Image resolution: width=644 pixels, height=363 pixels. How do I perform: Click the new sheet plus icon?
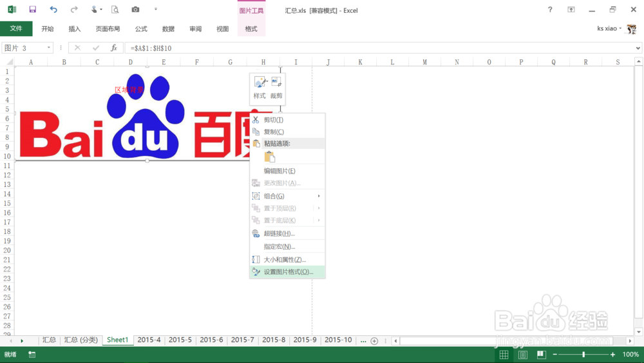click(374, 341)
